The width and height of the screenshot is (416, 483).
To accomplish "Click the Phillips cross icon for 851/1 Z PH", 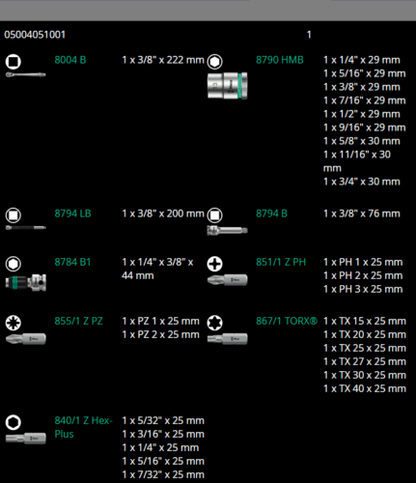I will 215,264.
